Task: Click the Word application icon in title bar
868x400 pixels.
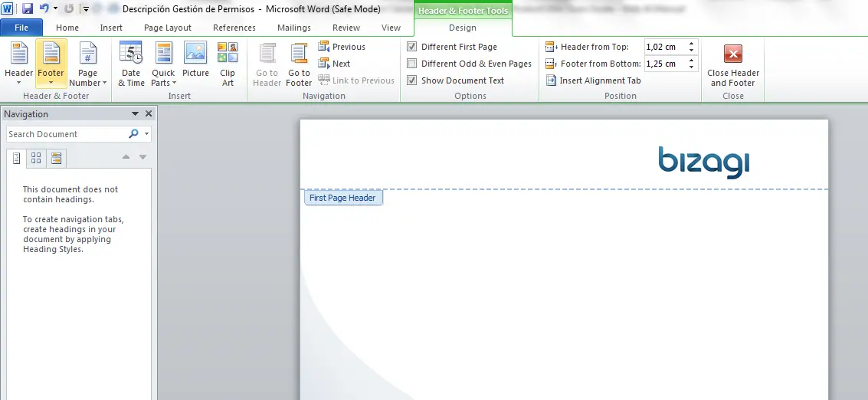Action: coord(7,9)
